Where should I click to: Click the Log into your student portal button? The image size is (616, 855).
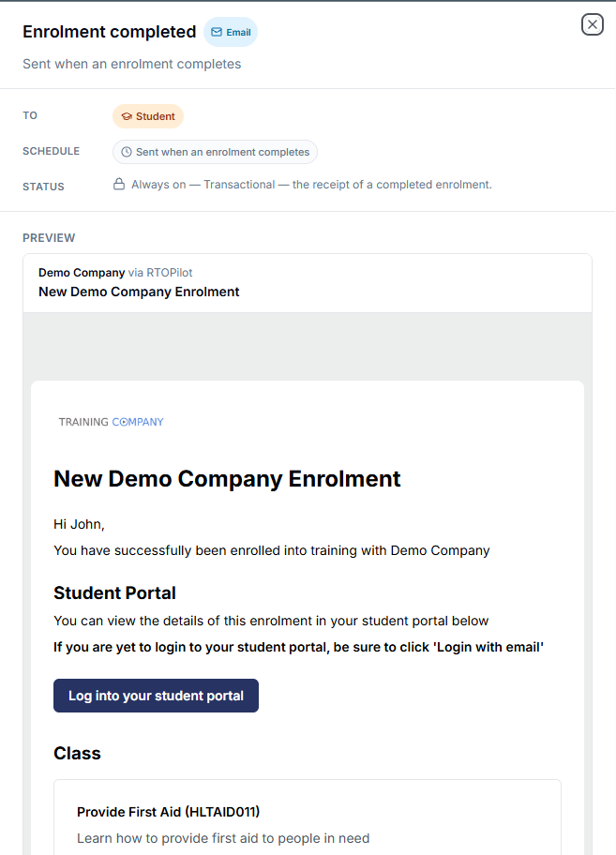(x=156, y=696)
